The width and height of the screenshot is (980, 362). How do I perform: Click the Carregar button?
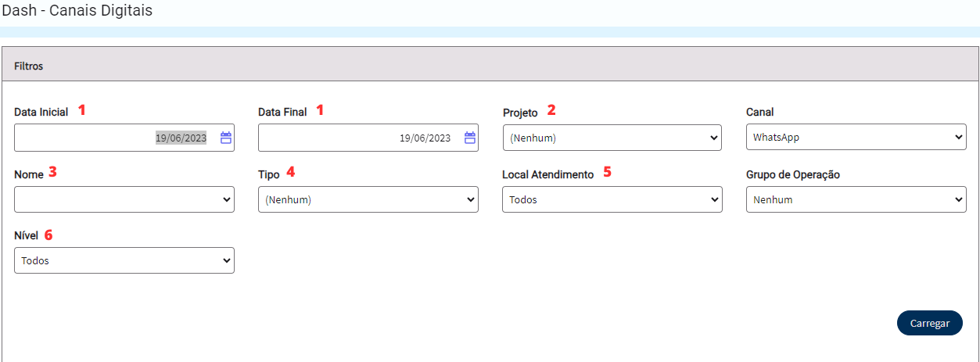930,323
